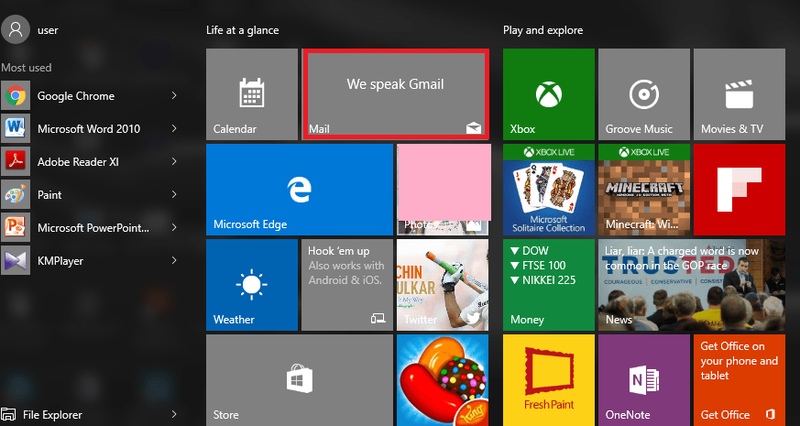Image resolution: width=800 pixels, height=426 pixels.
Task: Expand File Explorer jump list arrow
Action: coord(174,414)
